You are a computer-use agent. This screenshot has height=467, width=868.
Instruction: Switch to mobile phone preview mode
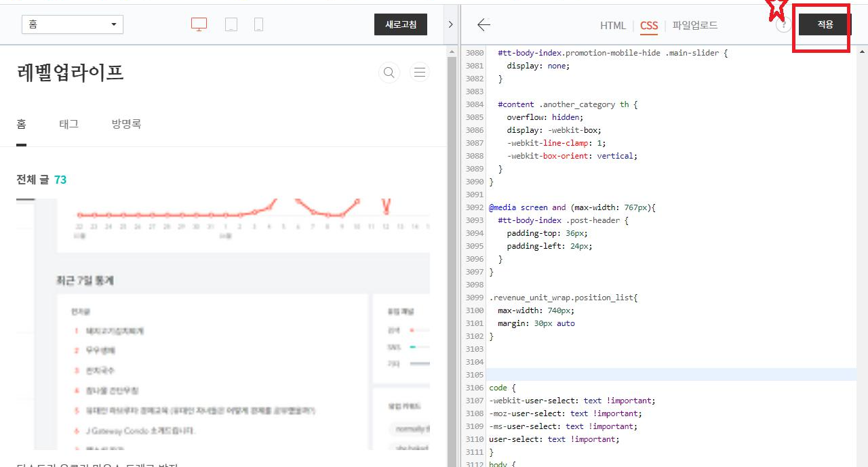pos(258,25)
